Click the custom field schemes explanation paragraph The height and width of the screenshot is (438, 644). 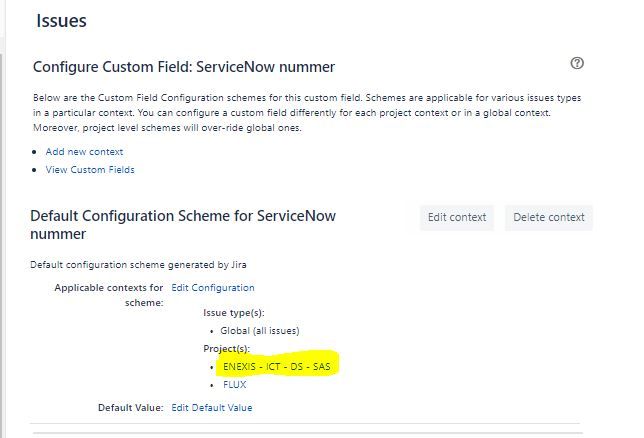point(307,113)
